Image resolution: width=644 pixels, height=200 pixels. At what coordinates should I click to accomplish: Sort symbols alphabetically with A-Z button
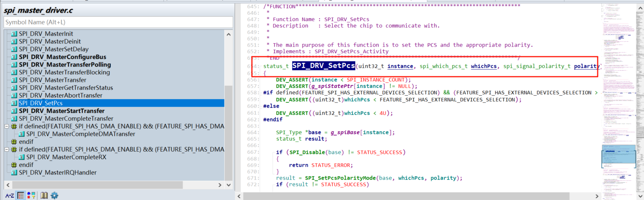point(10,195)
